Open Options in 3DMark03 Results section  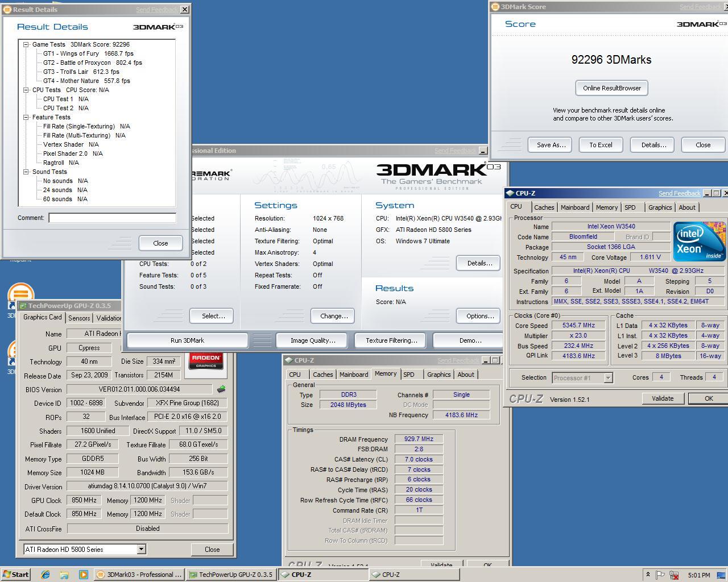coord(479,316)
